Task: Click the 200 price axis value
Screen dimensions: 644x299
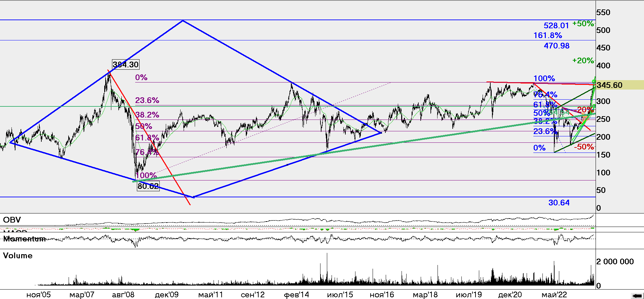Action: [603, 137]
